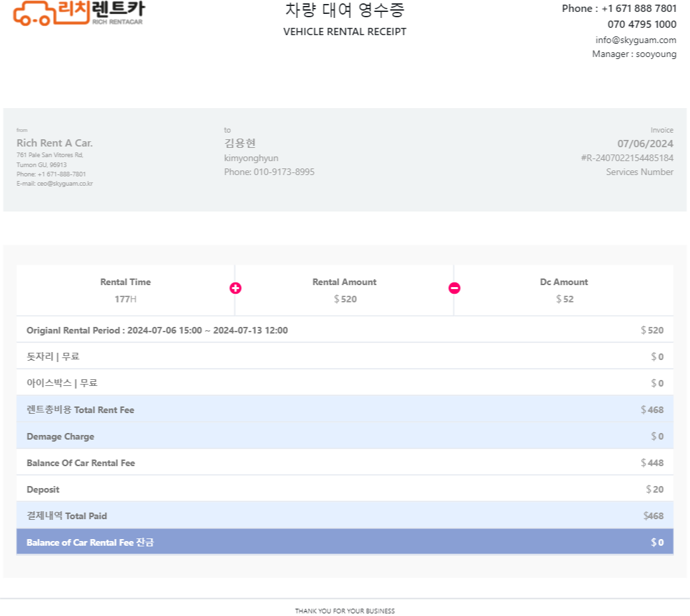The height and width of the screenshot is (616, 690).
Task: Select the Original Rental Period row
Action: [x=344, y=330]
